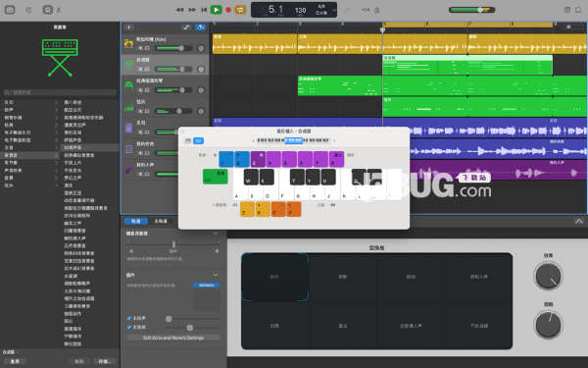Viewport: 588px width, 368px height.
Task: Toggle the tuner icon beside the LCD
Action: point(347,10)
